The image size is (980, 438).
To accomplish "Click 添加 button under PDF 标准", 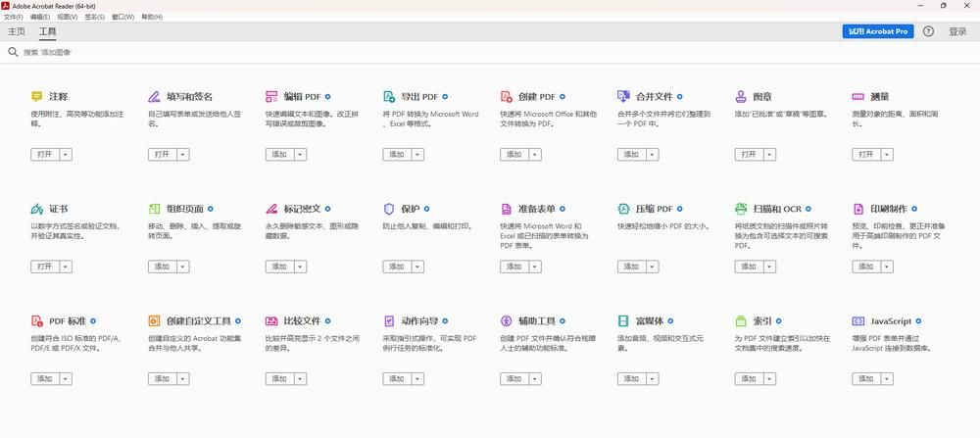I will (x=45, y=378).
